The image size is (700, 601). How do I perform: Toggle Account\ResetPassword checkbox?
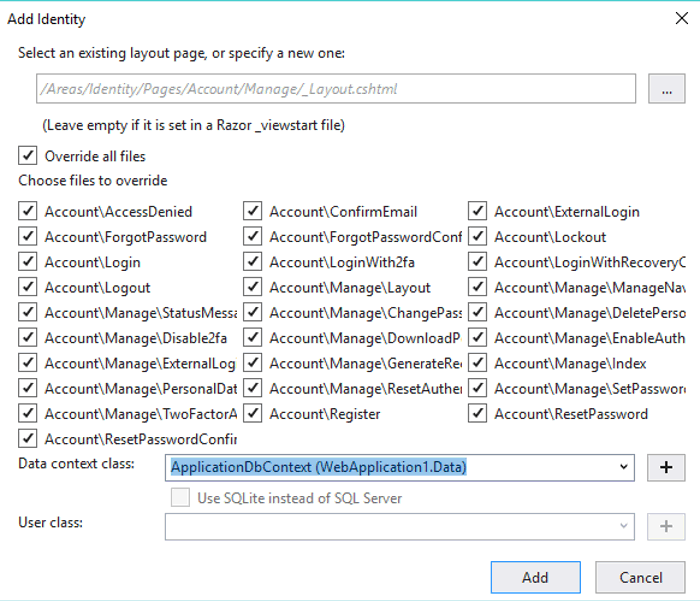pyautogui.click(x=477, y=413)
